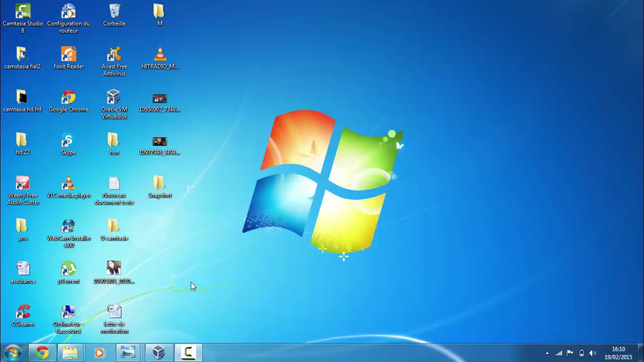The height and width of the screenshot is (362, 644).
Task: Open the volume speaker tray icon
Action: click(x=593, y=353)
